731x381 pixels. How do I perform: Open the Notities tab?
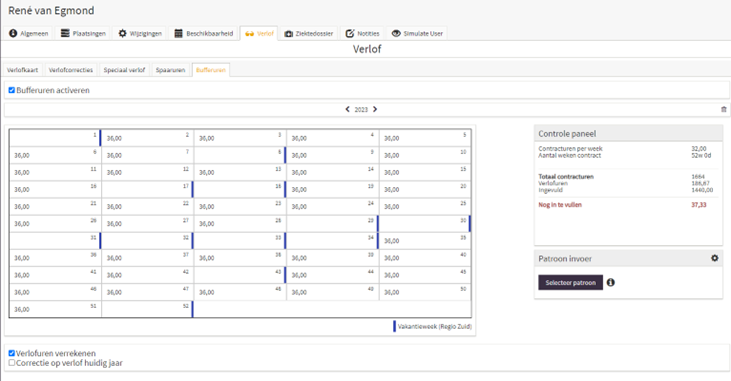click(362, 34)
